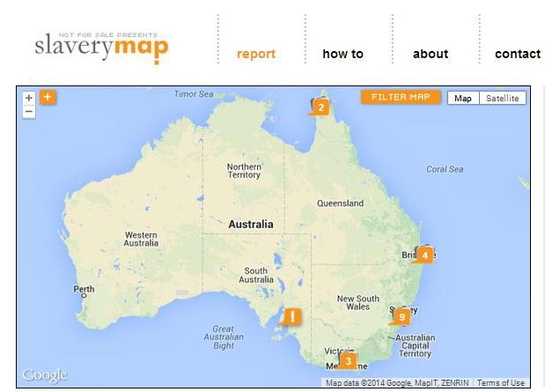Click the Perth label on the map

[x=84, y=289]
